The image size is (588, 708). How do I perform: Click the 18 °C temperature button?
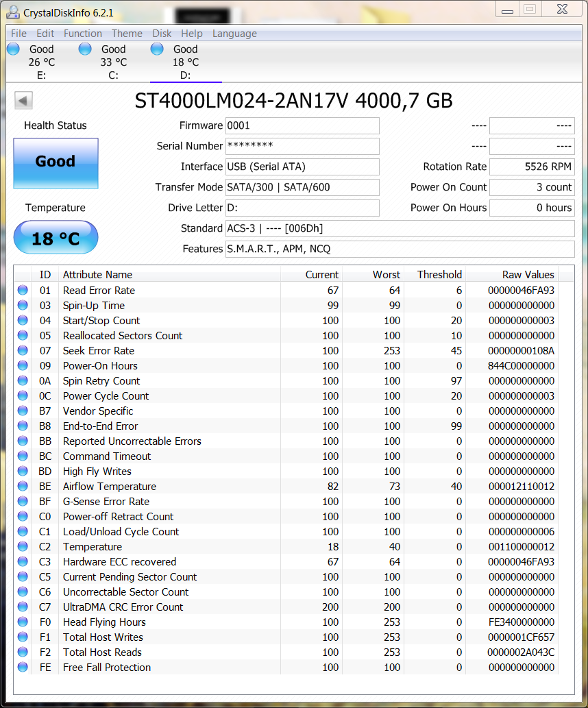point(56,238)
